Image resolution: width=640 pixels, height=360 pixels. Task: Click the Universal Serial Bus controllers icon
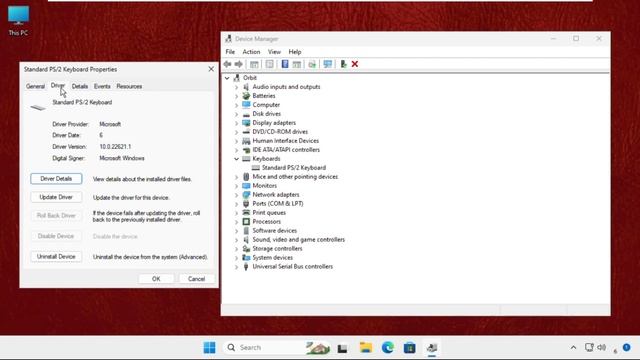click(246, 267)
